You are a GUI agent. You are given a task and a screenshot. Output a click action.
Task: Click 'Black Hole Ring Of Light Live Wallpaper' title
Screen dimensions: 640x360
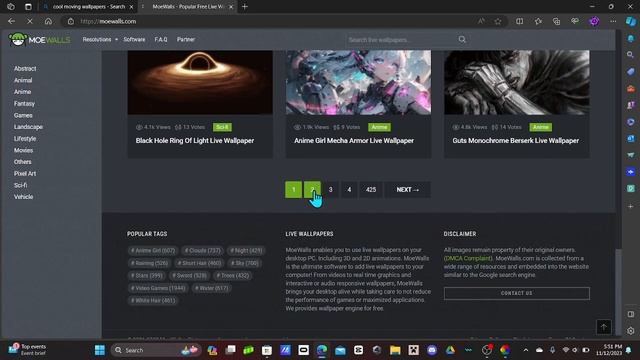195,140
